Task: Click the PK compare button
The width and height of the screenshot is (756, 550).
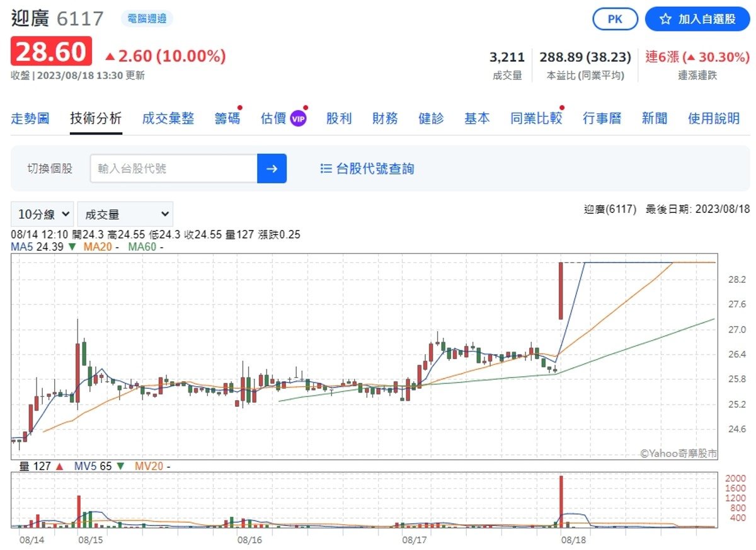Action: point(615,19)
